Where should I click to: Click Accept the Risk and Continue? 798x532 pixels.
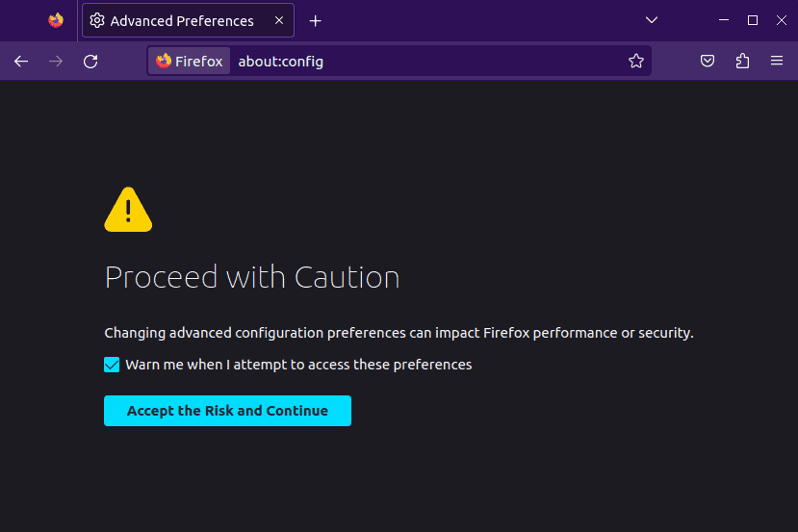(x=227, y=411)
